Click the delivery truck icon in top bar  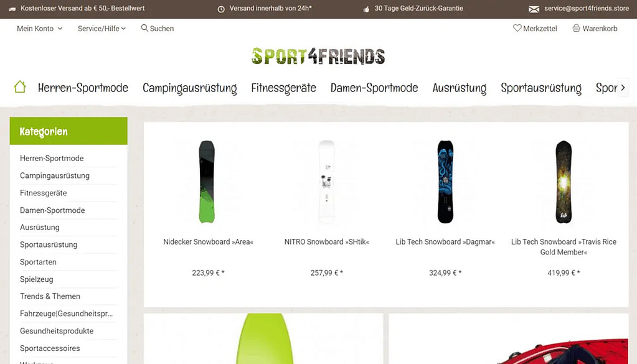12,9
